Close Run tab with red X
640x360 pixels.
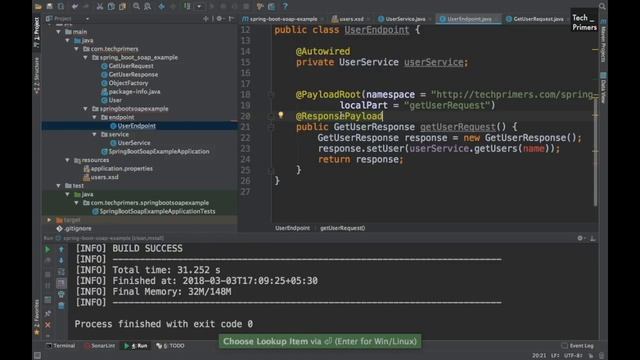[x=48, y=325]
